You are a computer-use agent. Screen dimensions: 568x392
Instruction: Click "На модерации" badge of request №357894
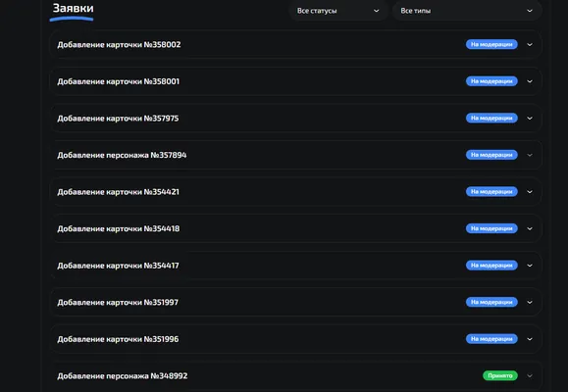[491, 155]
